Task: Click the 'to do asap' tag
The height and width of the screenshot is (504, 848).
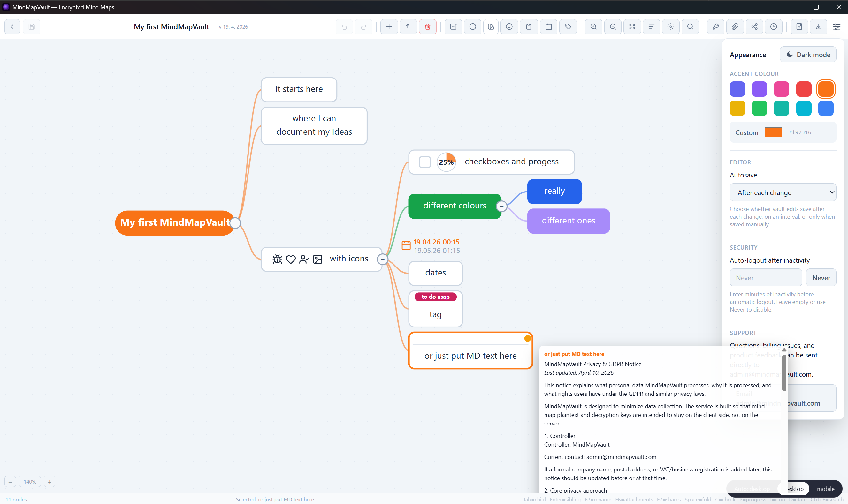Action: [x=436, y=297]
